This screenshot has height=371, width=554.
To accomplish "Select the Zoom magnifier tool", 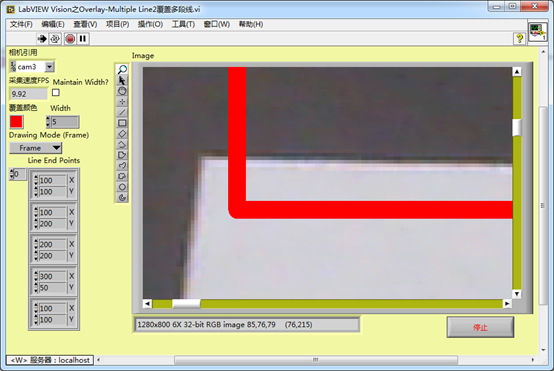I will [122, 69].
